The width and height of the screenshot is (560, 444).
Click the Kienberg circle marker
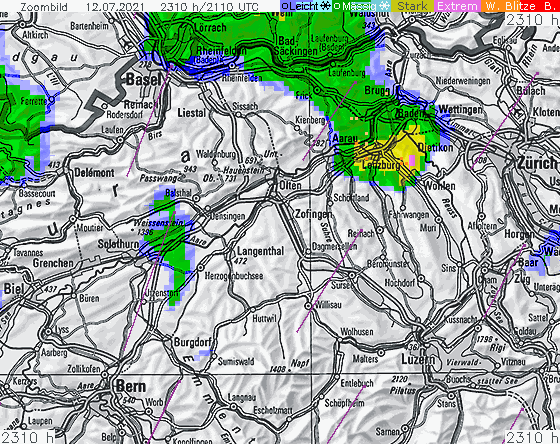coord(297,128)
